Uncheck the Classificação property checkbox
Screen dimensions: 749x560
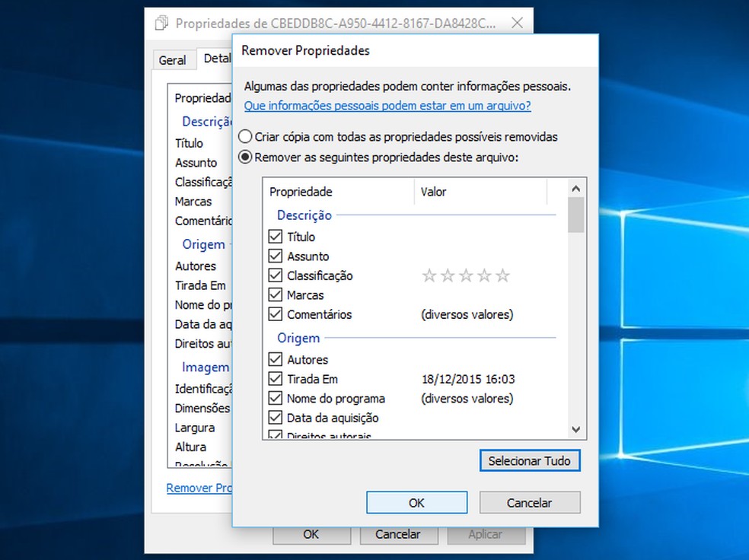click(275, 275)
